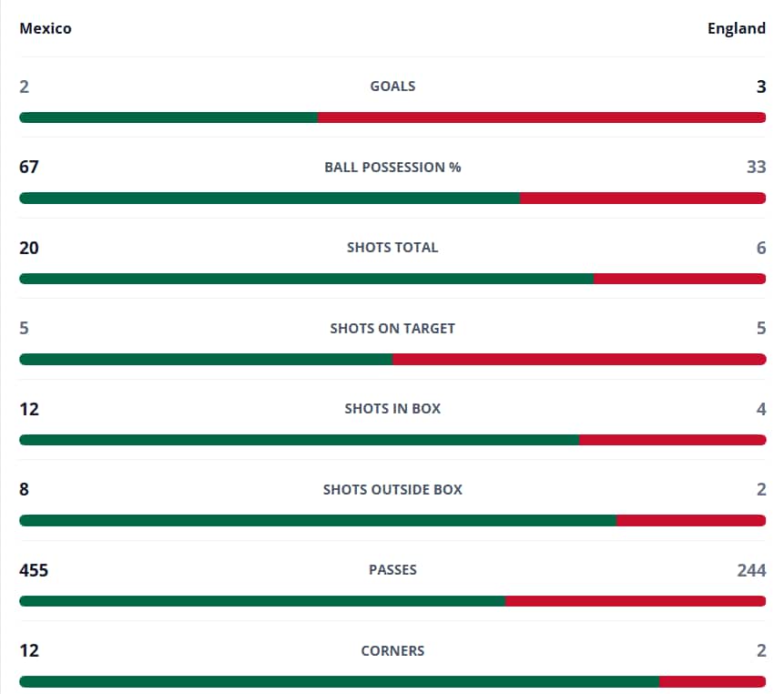This screenshot has width=784, height=694.
Task: Select the SHOTS IN BOX label
Action: tap(392, 409)
